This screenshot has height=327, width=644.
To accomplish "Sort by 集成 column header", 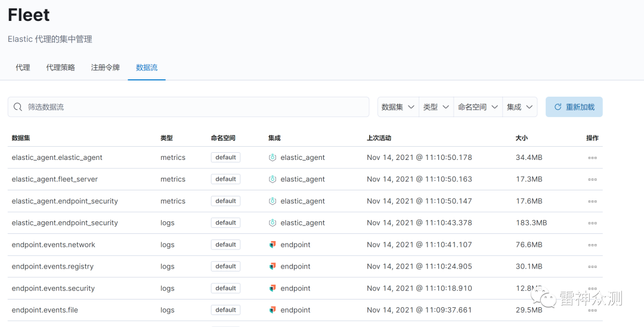I will (x=274, y=138).
